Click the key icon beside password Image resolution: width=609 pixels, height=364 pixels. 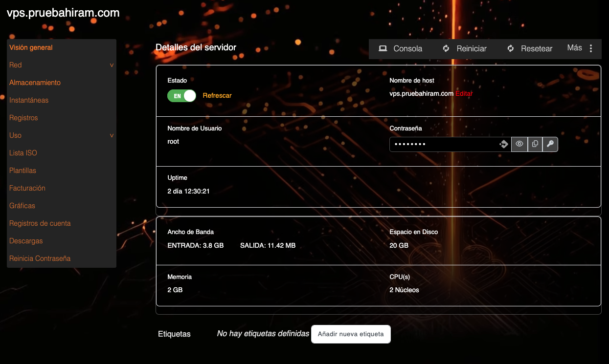[550, 144]
